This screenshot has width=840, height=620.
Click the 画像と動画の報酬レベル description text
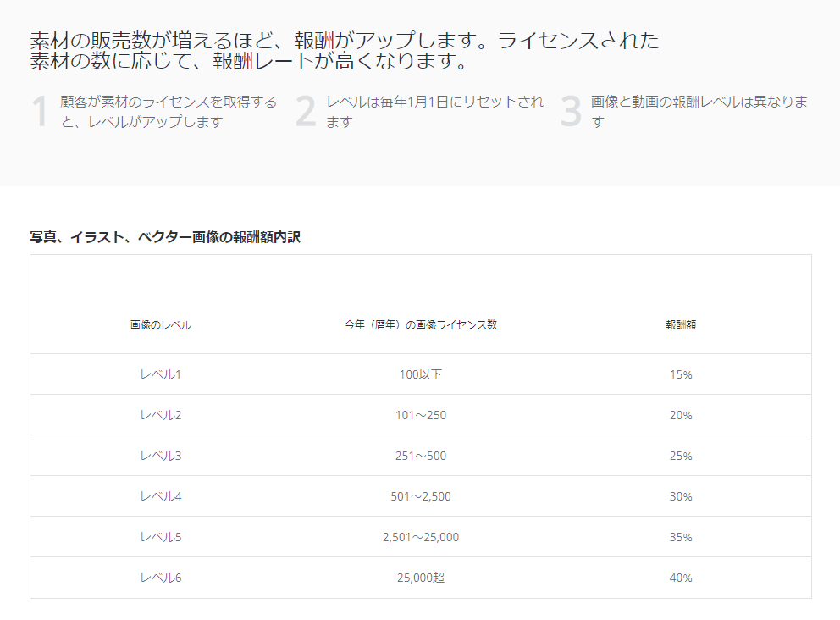tap(699, 112)
